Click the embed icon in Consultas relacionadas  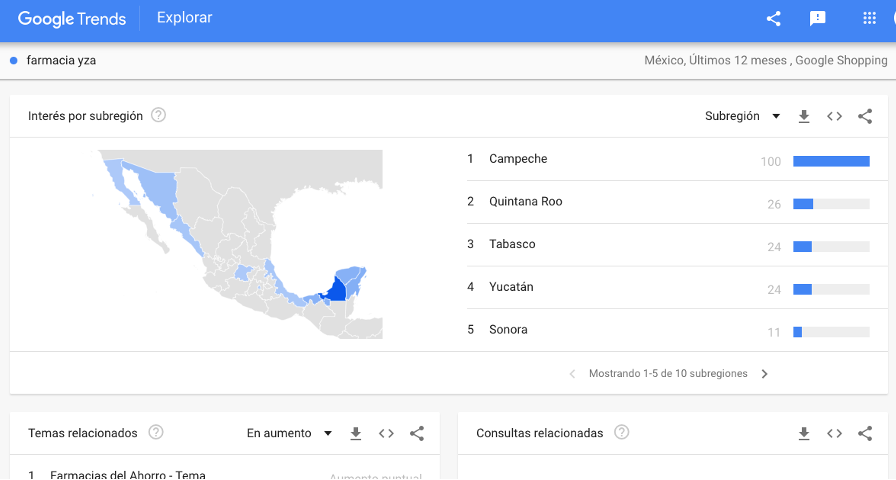[x=834, y=433]
